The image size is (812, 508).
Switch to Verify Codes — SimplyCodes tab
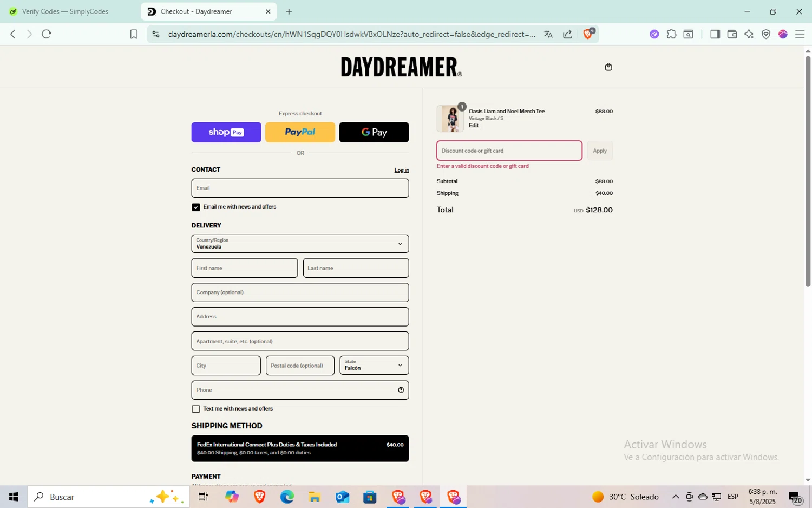click(66, 11)
